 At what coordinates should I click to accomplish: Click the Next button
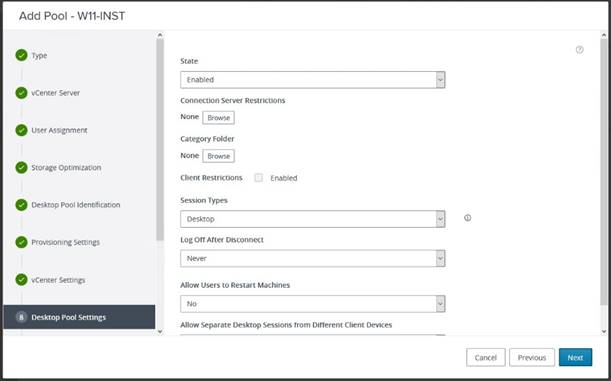[575, 357]
